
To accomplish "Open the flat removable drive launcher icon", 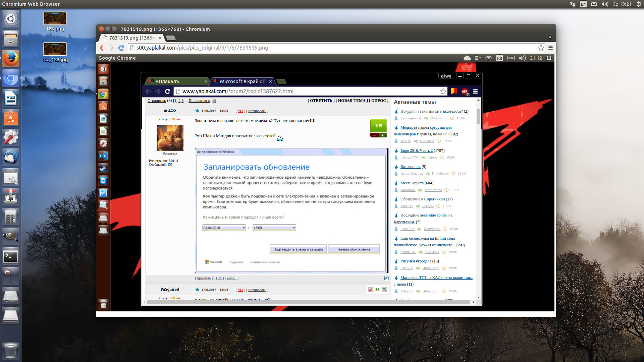I will coord(11,316).
